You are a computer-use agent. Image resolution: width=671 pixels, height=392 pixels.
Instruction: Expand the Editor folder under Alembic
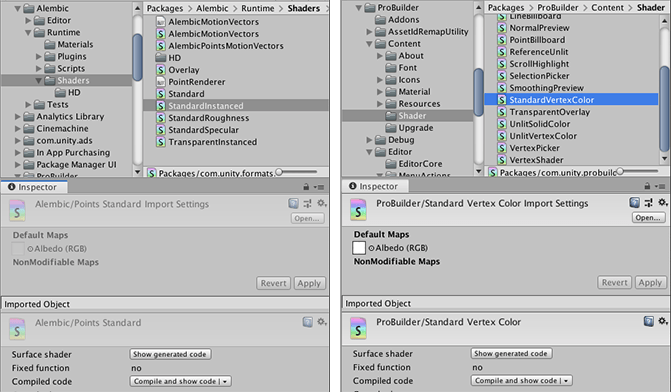pos(28,20)
